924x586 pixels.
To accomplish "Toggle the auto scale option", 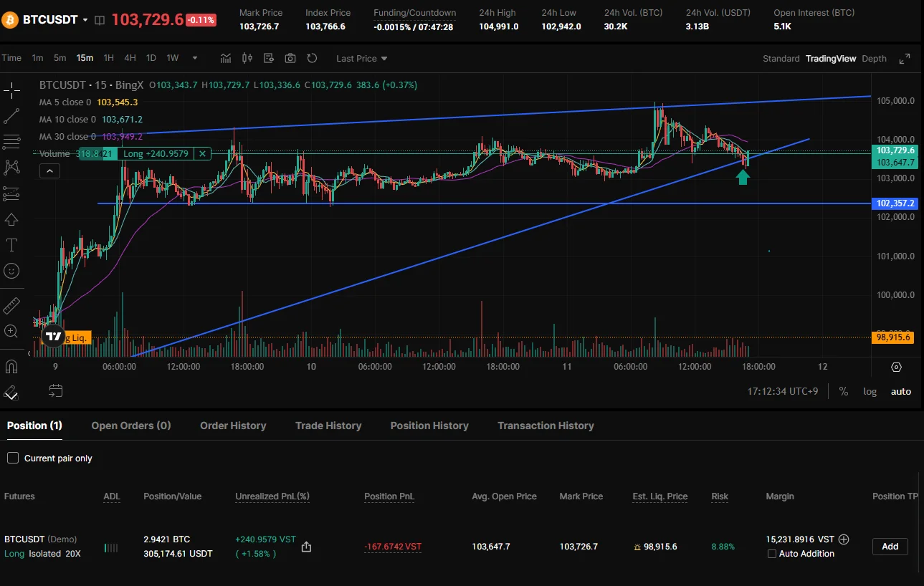I will pos(901,391).
